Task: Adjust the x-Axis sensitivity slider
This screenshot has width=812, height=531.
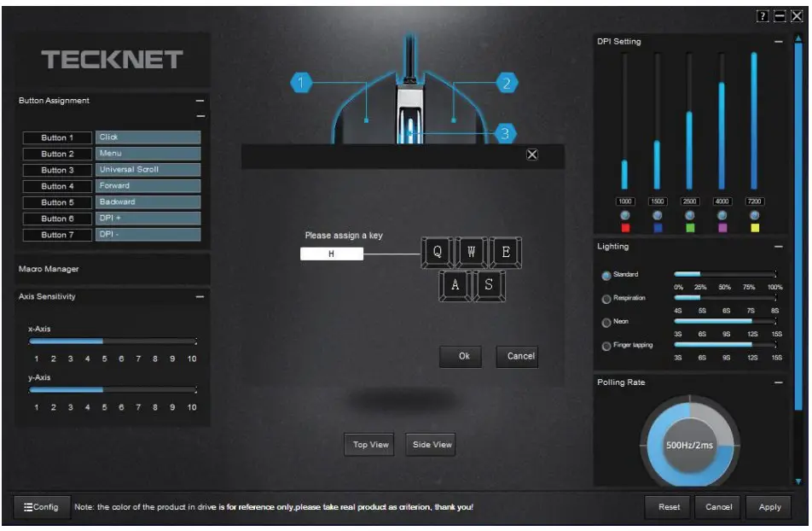Action: pyautogui.click(x=113, y=341)
